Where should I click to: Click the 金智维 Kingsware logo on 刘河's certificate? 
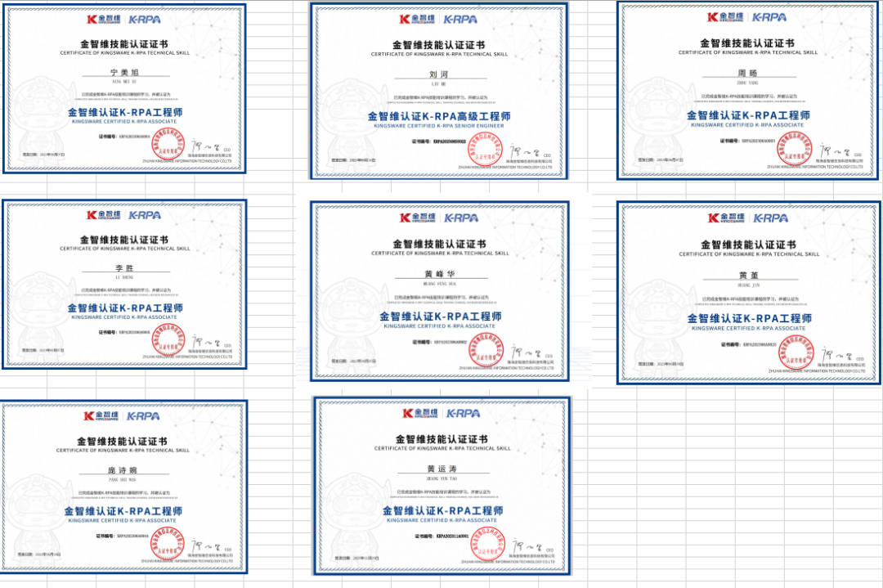click(417, 19)
